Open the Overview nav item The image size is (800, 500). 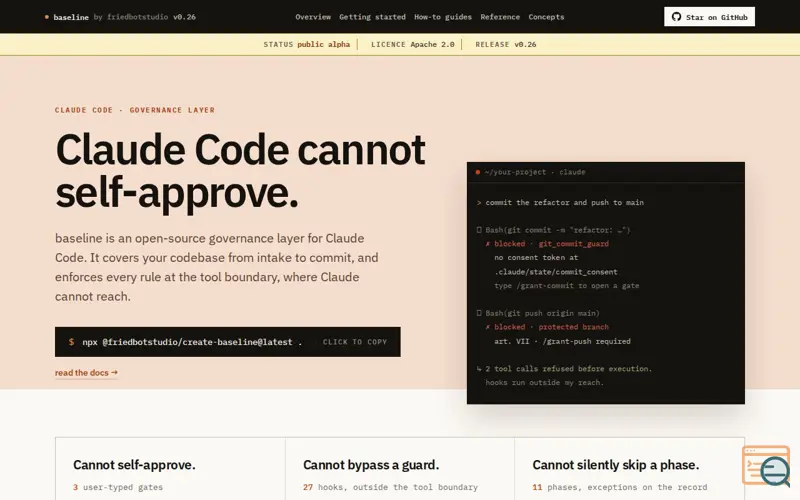tap(313, 17)
